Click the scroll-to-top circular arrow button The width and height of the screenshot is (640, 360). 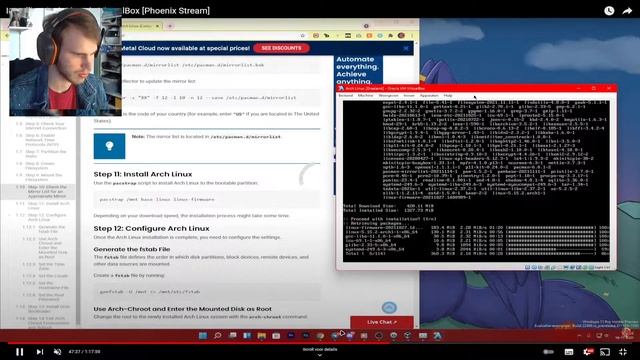(389, 307)
